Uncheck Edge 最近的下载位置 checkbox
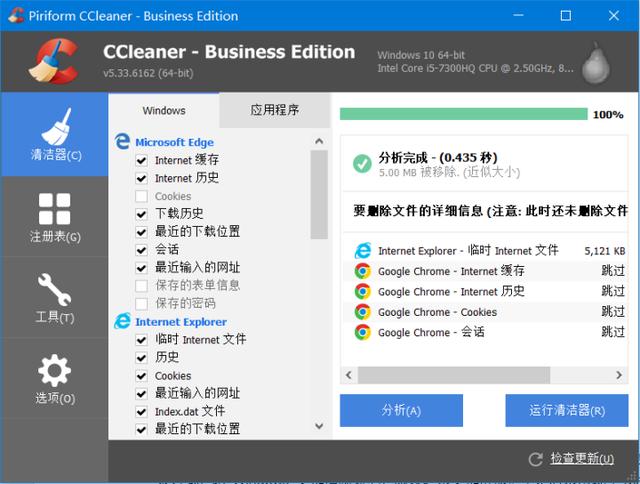Image resolution: width=640 pixels, height=484 pixels. pos(141,232)
